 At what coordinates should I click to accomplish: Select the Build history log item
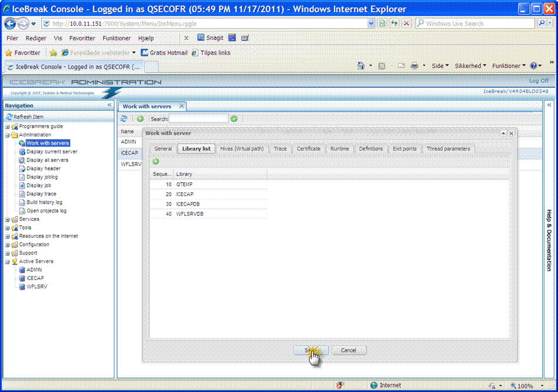(45, 202)
